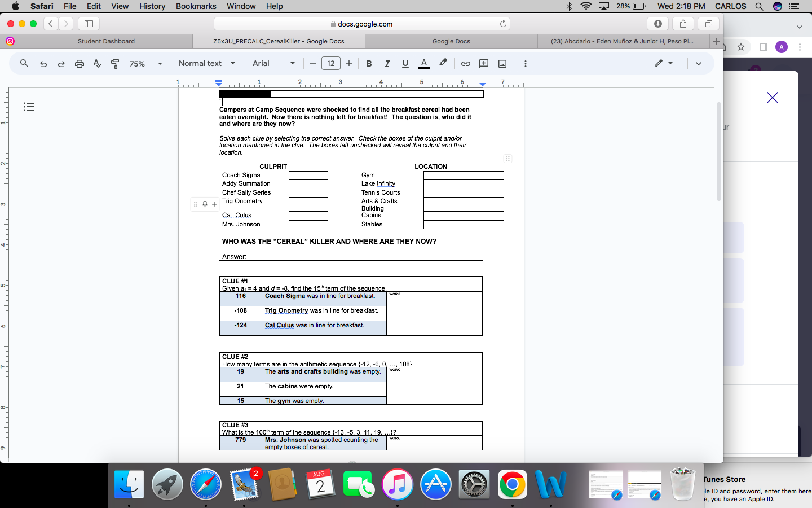Screen dimensions: 812x508
Task: Open the Bookmarks menu
Action: 196,6
